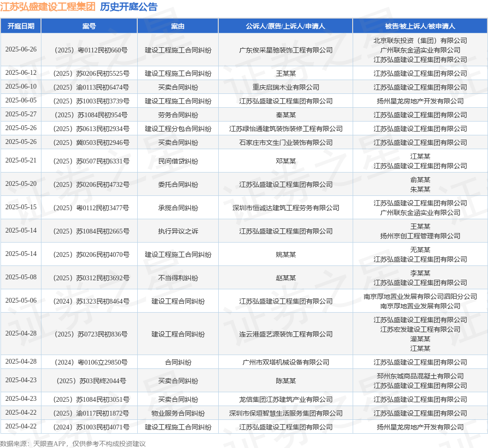The image size is (488, 448).
Task: Click plaintiff 深圳市恒诚达建筑工程劳务有限公司
Action: tap(286, 208)
